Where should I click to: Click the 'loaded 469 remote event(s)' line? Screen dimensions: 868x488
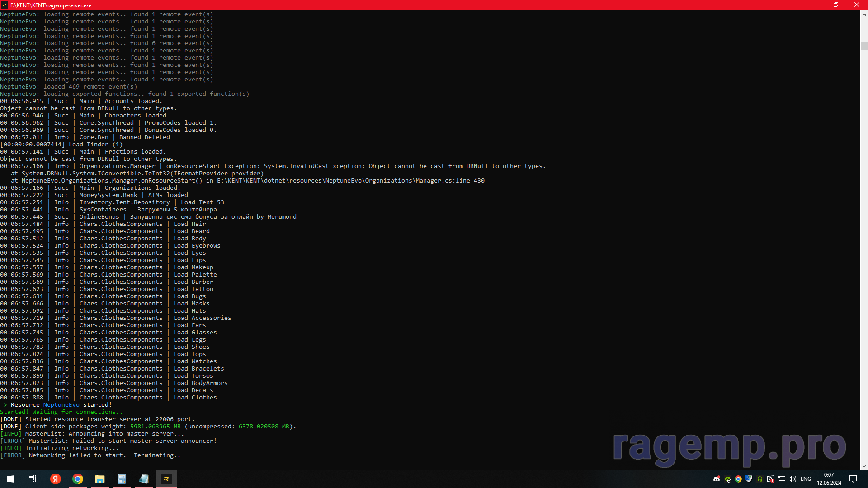pos(69,87)
